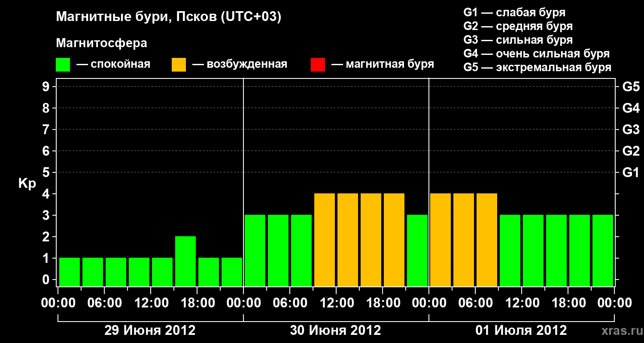
Task: Click G4 on the right storm scale
Action: pos(631,108)
